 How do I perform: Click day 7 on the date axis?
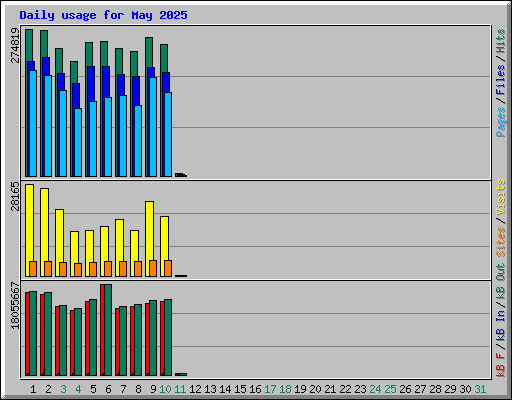click(123, 389)
